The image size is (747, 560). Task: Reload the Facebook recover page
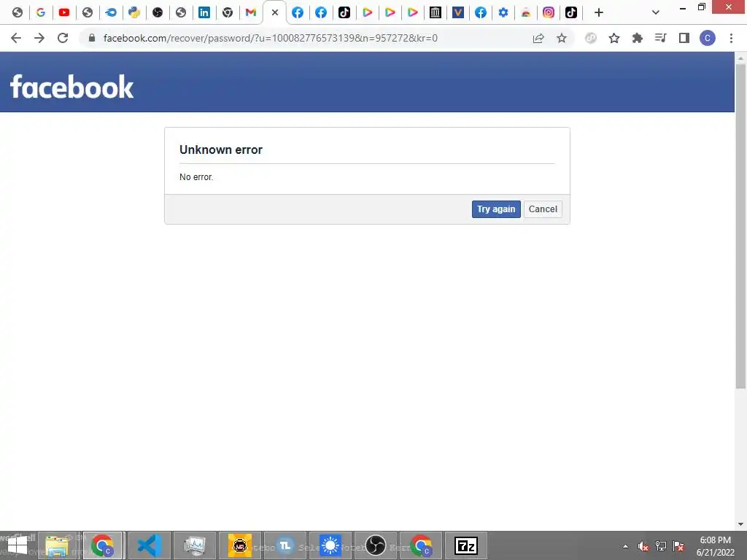click(x=63, y=38)
